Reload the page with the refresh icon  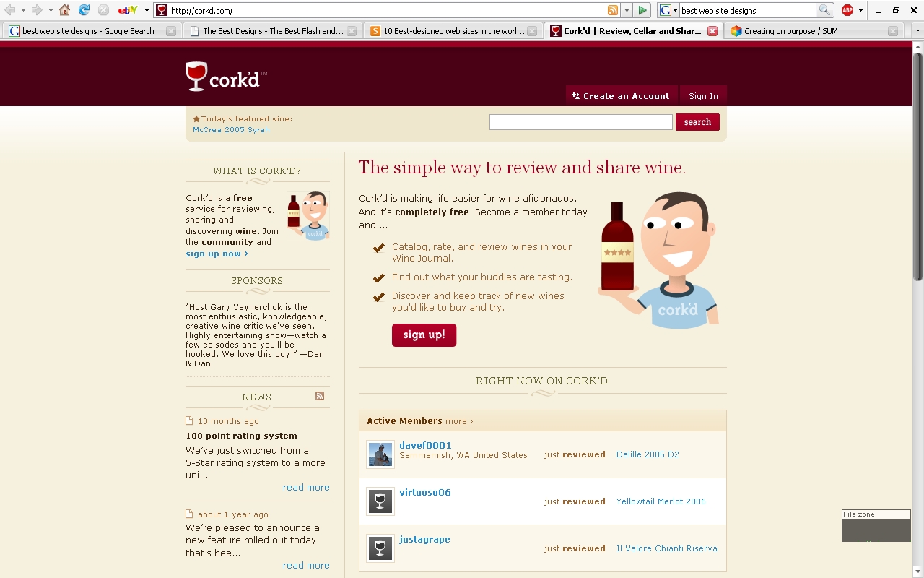pos(84,10)
